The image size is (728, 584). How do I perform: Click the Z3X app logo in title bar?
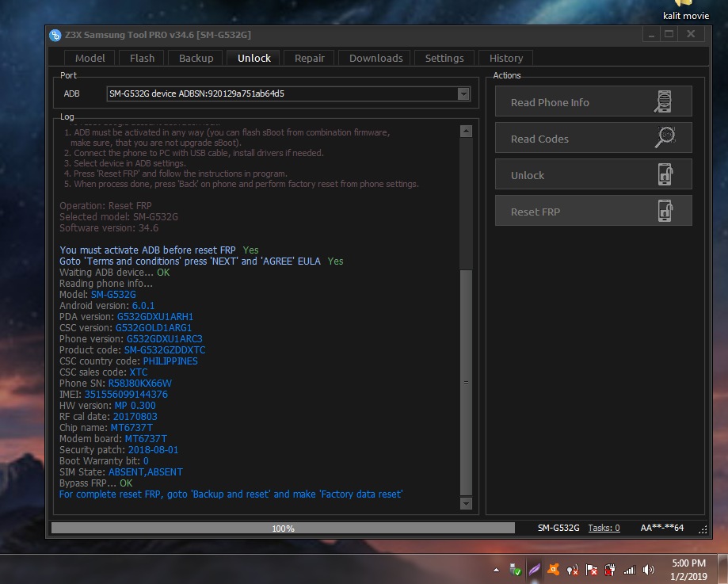pos(55,35)
